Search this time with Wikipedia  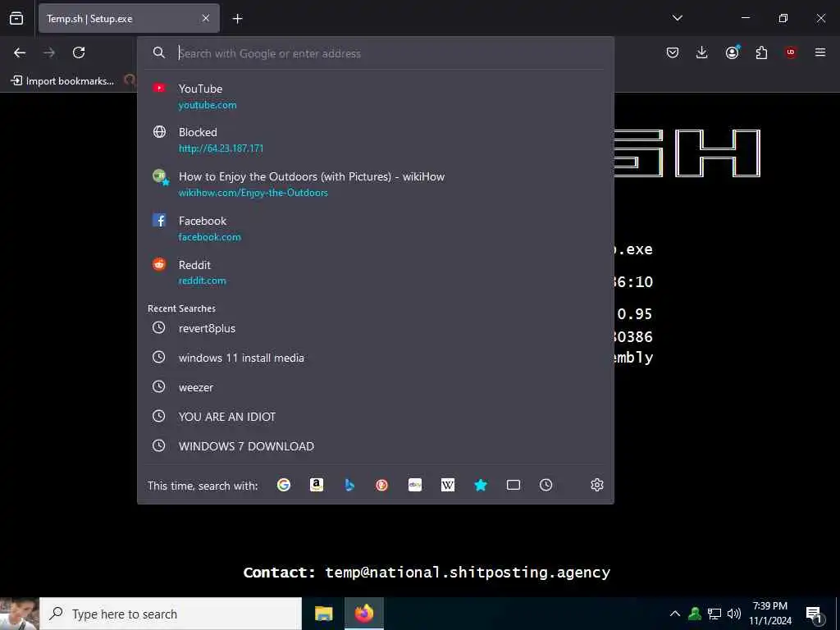click(x=448, y=485)
